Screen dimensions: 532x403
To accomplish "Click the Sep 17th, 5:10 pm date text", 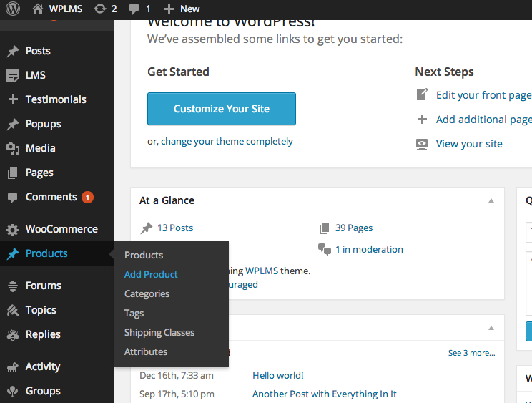I will [x=177, y=394].
